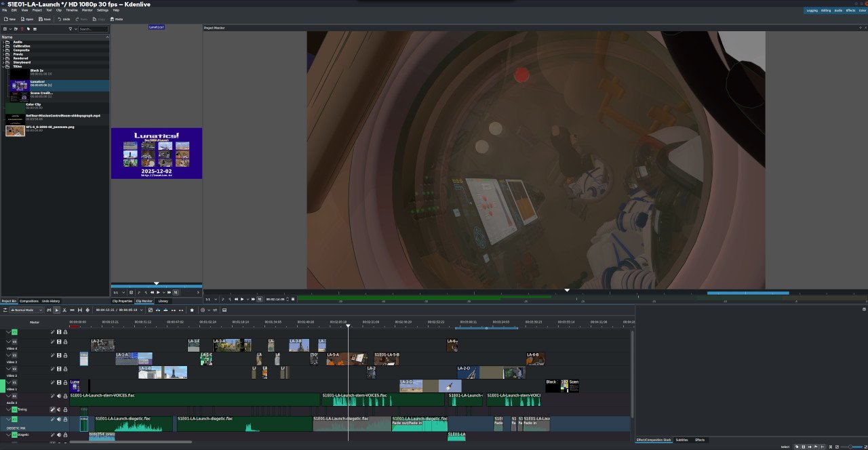Switch to the Editing workspace layout
The image size is (868, 450).
coord(826,10)
